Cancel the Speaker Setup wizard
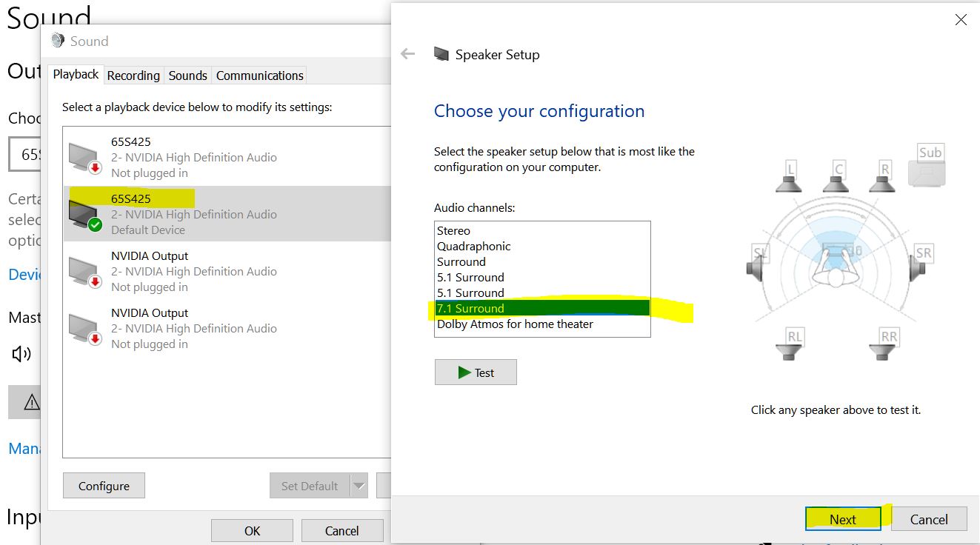 [929, 519]
